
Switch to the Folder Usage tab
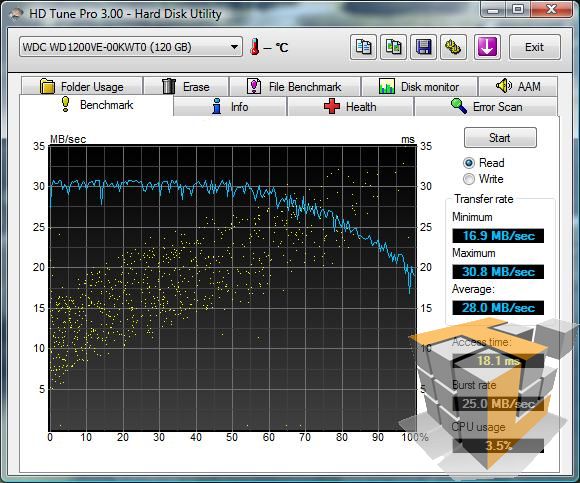point(82,87)
